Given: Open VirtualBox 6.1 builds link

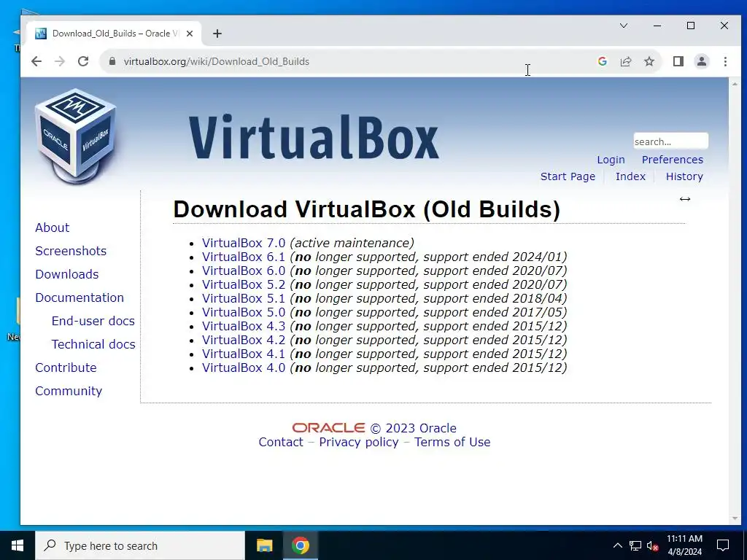Looking at the screenshot, I should [244, 257].
